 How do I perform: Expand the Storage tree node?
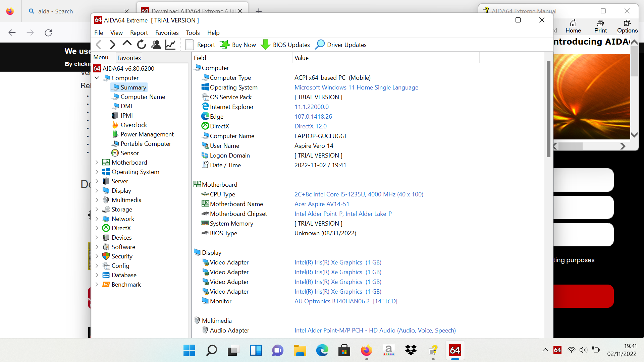tap(97, 209)
